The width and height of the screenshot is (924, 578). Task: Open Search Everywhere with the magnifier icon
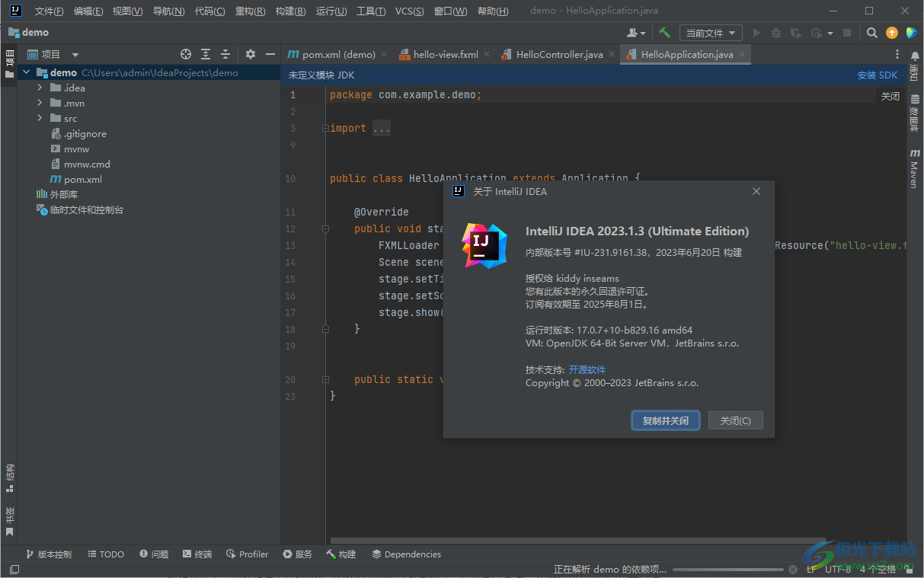871,33
